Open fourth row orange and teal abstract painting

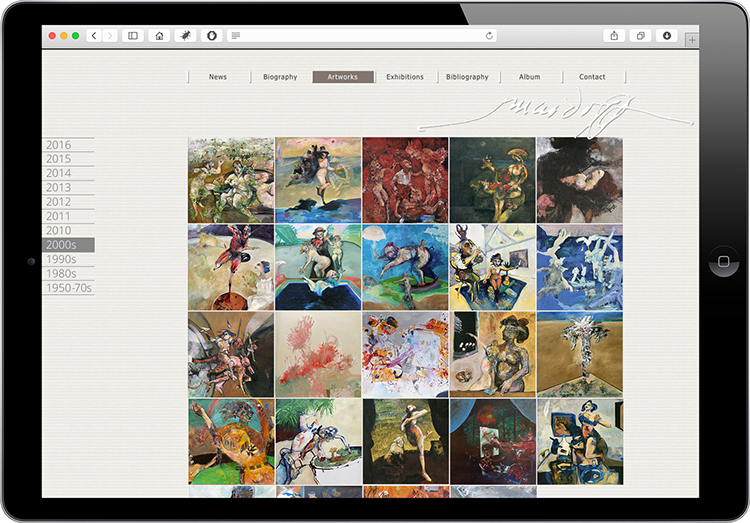click(231, 442)
